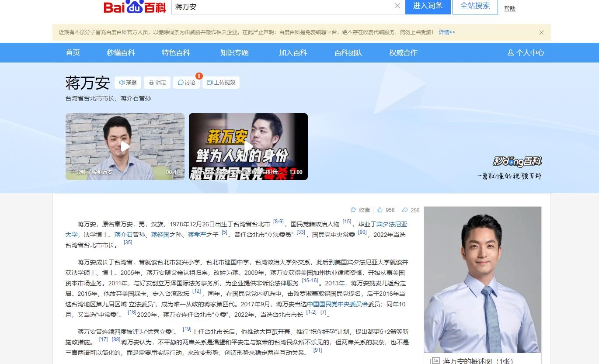The height and width of the screenshot is (364, 599).
Task: Open the 详情>> link in the notice
Action: 447,32
